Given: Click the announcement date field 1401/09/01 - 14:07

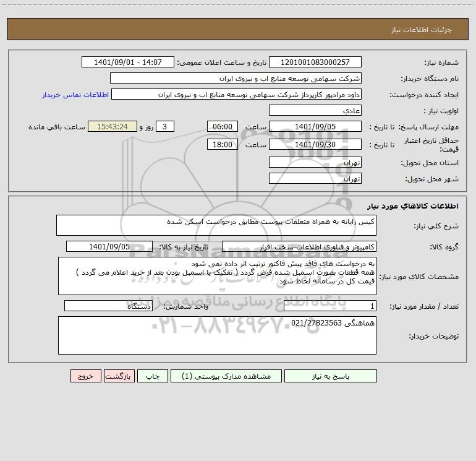Looking at the screenshot, I should [128, 62].
